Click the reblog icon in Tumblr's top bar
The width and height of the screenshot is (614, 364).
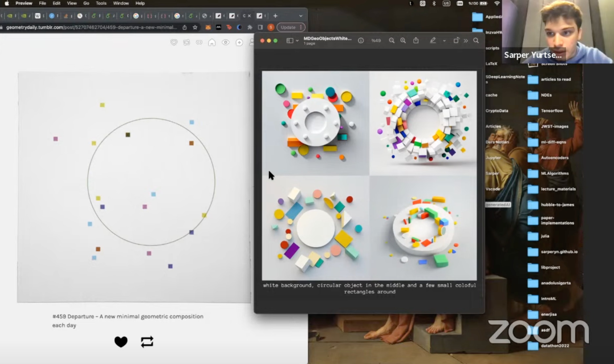(186, 42)
